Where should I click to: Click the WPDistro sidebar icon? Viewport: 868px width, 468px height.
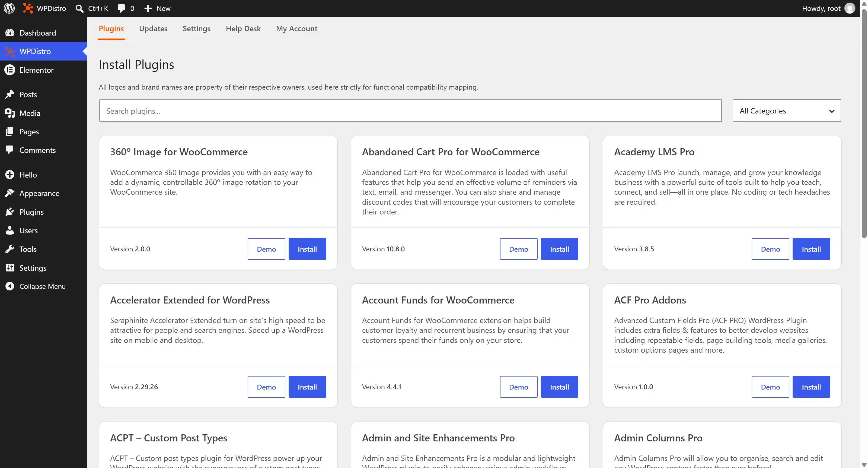point(10,51)
